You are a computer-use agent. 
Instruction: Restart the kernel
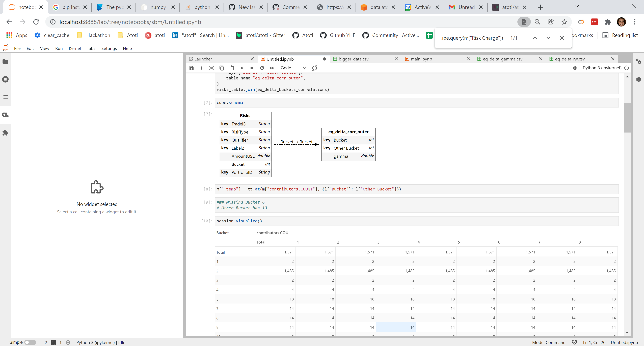tap(262, 68)
